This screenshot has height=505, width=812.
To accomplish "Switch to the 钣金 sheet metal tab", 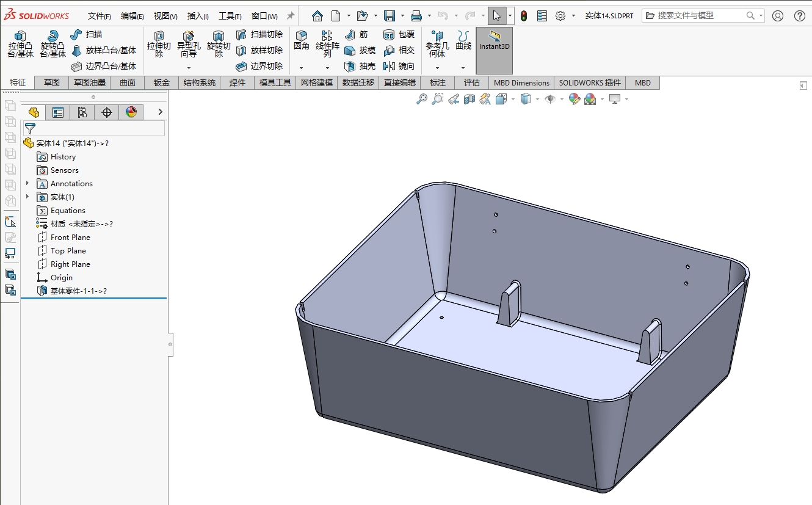I will click(161, 82).
